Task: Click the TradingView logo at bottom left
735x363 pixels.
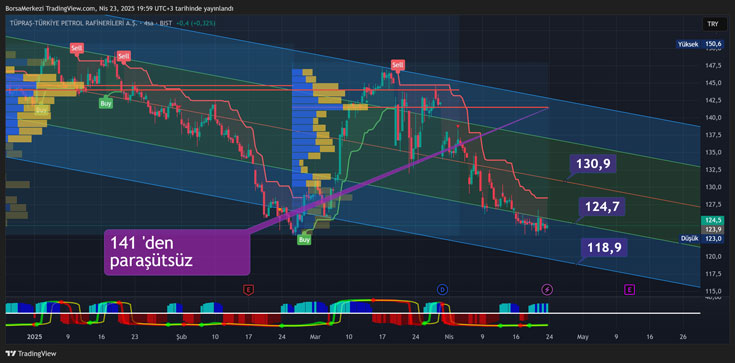Action: click(x=30, y=354)
